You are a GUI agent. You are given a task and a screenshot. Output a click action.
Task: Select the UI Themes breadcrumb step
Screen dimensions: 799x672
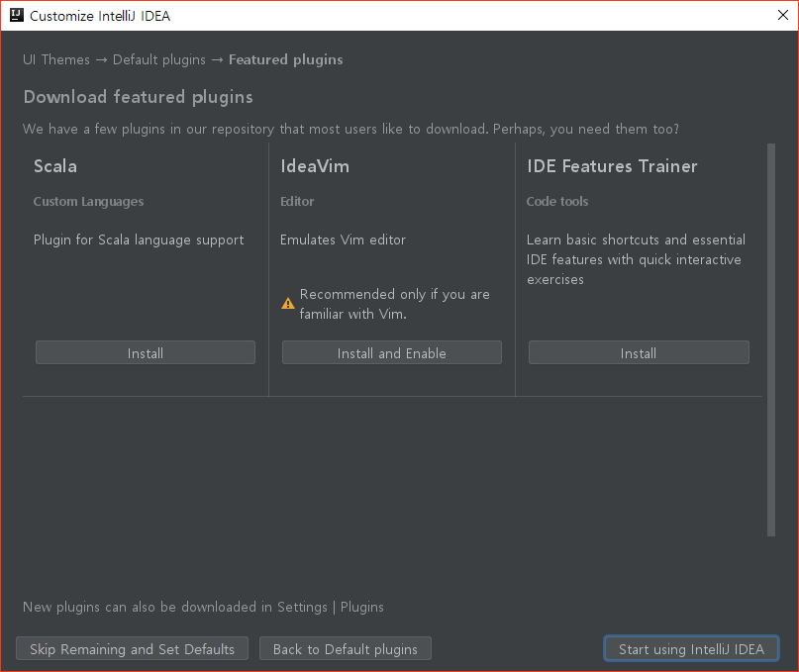(56, 59)
